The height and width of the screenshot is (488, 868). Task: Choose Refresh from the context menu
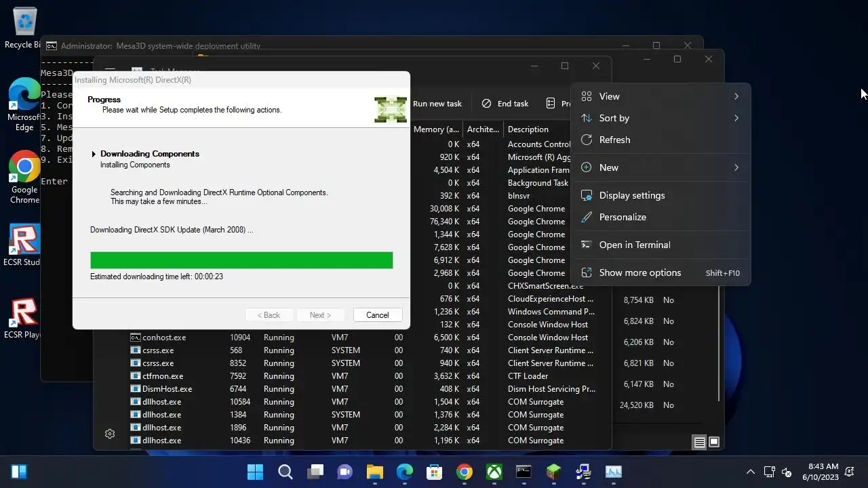tap(661, 140)
